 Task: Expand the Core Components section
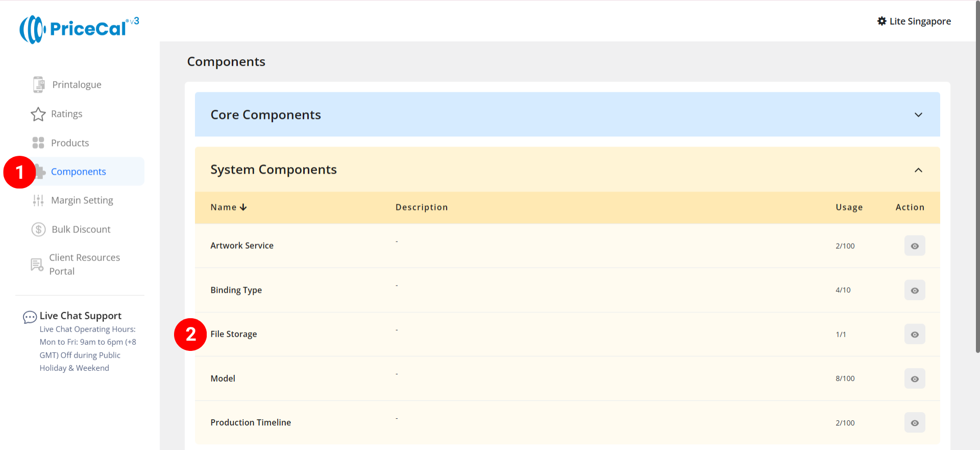[918, 115]
